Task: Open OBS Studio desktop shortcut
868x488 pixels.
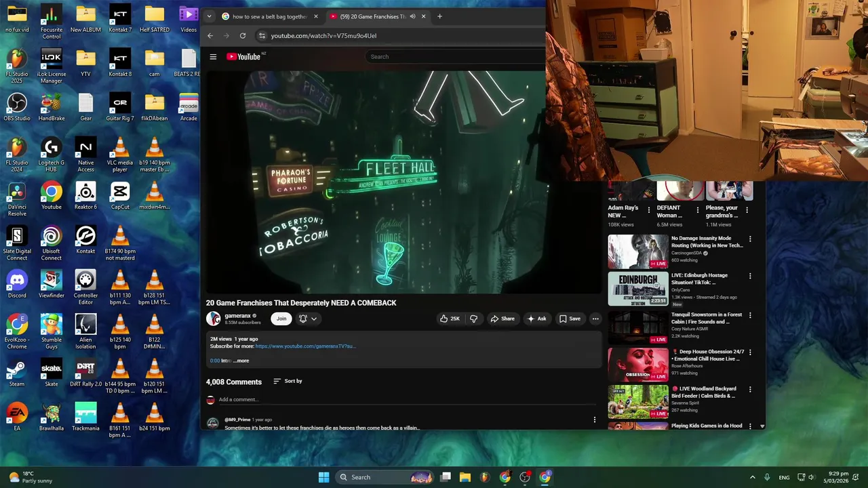Action: click(x=17, y=107)
